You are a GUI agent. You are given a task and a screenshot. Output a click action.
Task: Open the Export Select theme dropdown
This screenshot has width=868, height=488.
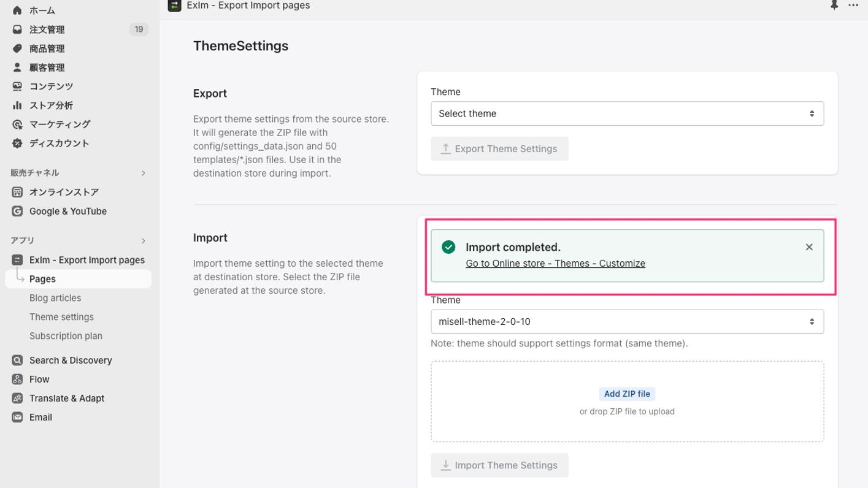tap(627, 113)
